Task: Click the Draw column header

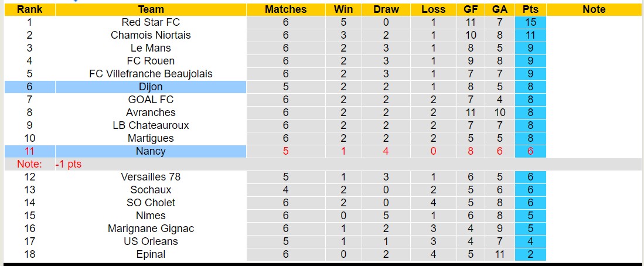Action: pos(386,9)
